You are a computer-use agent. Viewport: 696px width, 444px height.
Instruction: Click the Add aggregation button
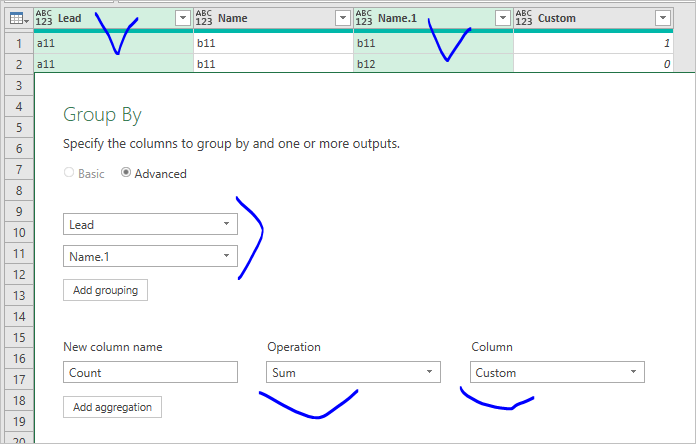coord(112,407)
